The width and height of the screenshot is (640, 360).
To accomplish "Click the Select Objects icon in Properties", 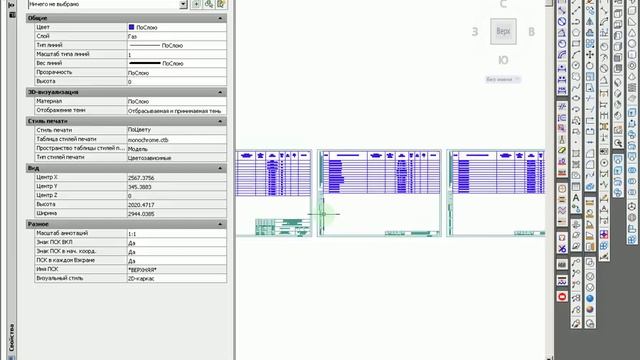I will coord(209,4).
